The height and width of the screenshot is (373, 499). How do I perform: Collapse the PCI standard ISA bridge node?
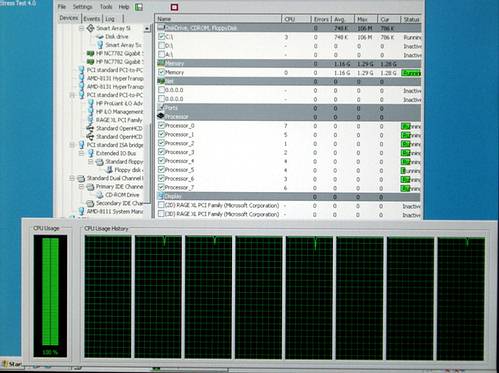(72, 145)
